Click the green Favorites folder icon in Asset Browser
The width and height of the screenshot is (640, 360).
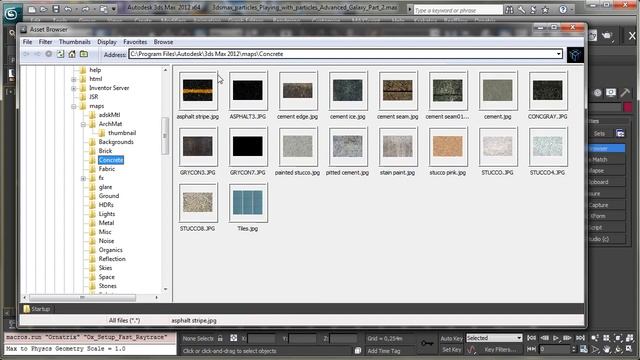click(84, 54)
